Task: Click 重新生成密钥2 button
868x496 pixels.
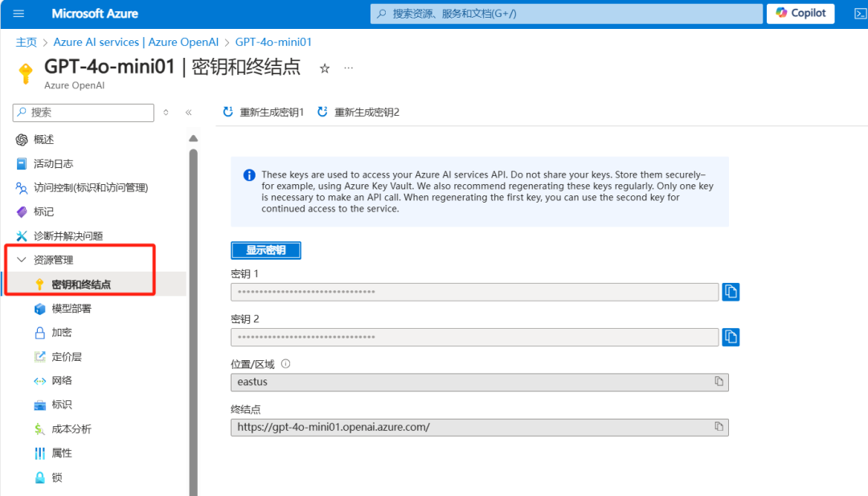Action: pos(358,113)
